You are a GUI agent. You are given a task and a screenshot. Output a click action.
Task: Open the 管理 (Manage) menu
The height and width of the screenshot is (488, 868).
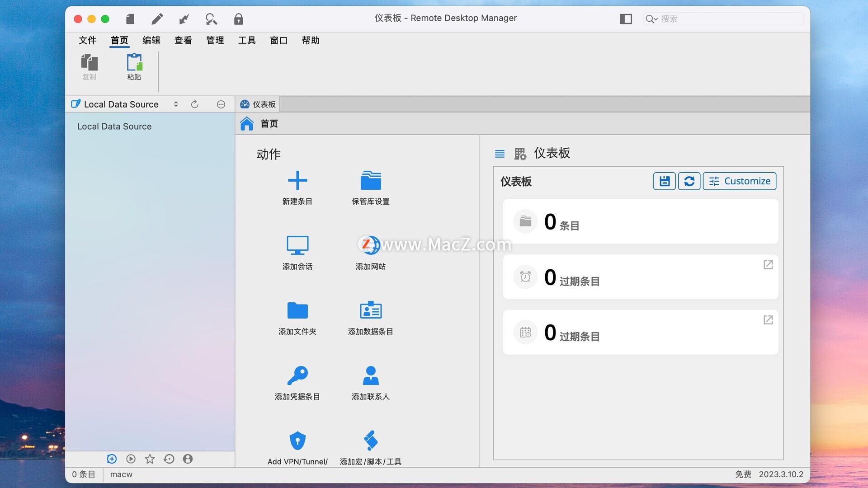click(x=215, y=40)
